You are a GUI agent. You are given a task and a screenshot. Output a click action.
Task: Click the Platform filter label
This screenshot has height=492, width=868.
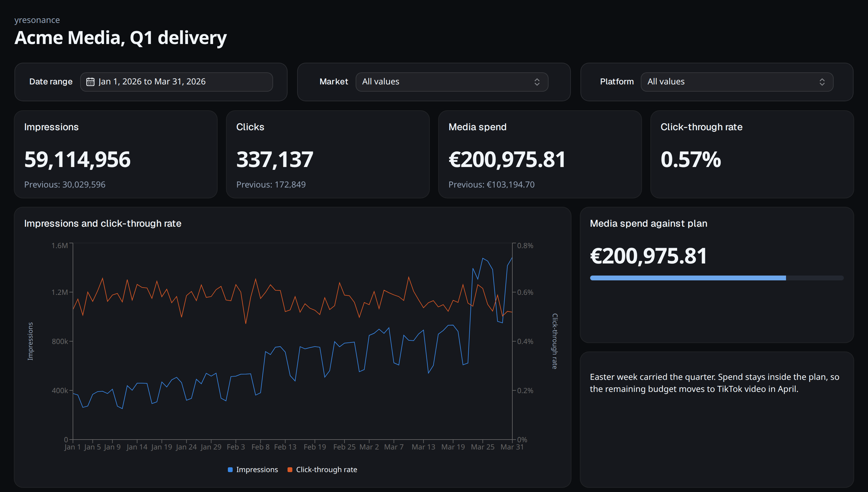click(616, 82)
